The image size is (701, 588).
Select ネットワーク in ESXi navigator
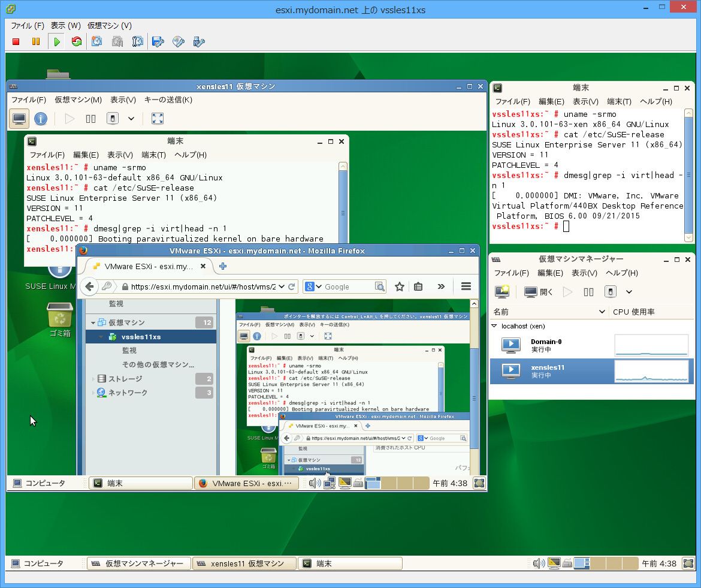[x=128, y=393]
